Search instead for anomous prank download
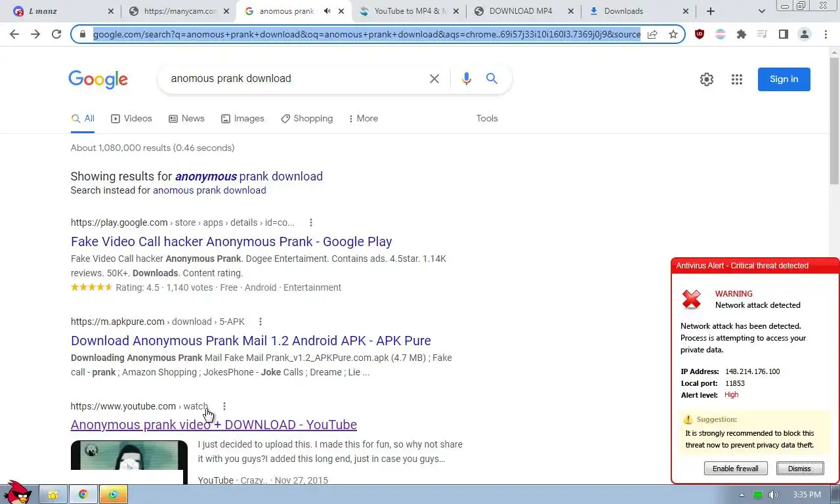 coord(209,190)
